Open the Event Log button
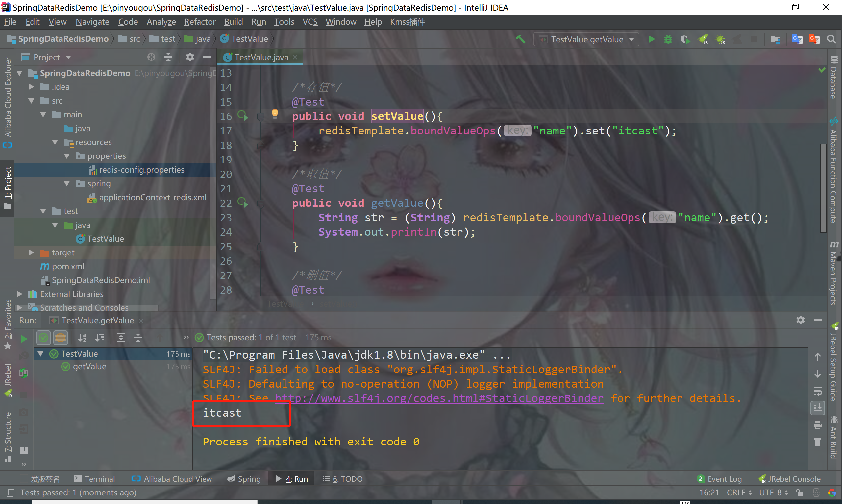Viewport: 842px width, 504px height. [719, 479]
